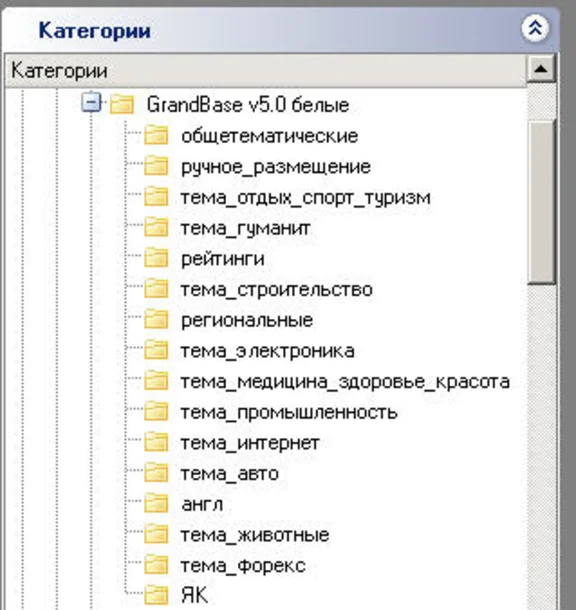This screenshot has height=610, width=576.
Task: Click folder icon beside тема_промышленность
Action: coord(156,412)
